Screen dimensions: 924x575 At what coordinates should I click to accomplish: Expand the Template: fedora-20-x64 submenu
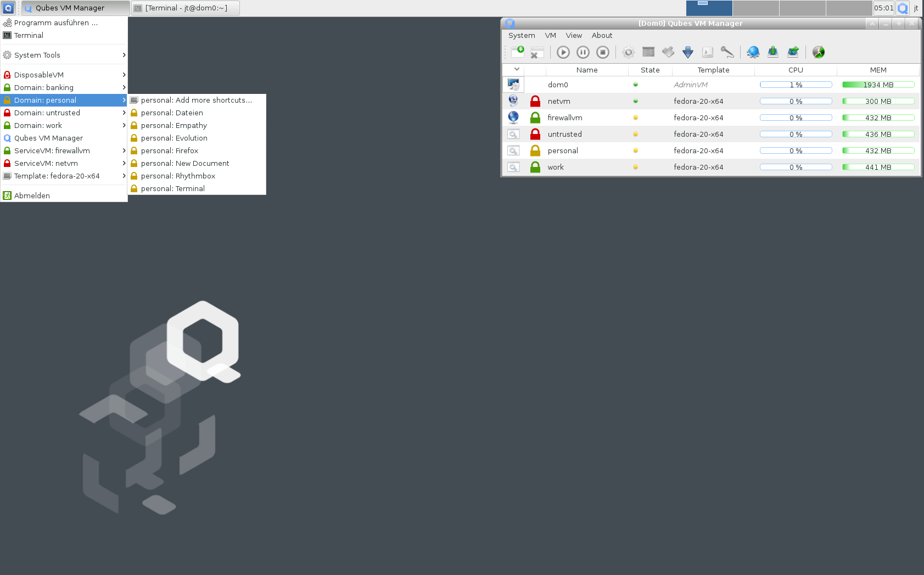(x=57, y=176)
